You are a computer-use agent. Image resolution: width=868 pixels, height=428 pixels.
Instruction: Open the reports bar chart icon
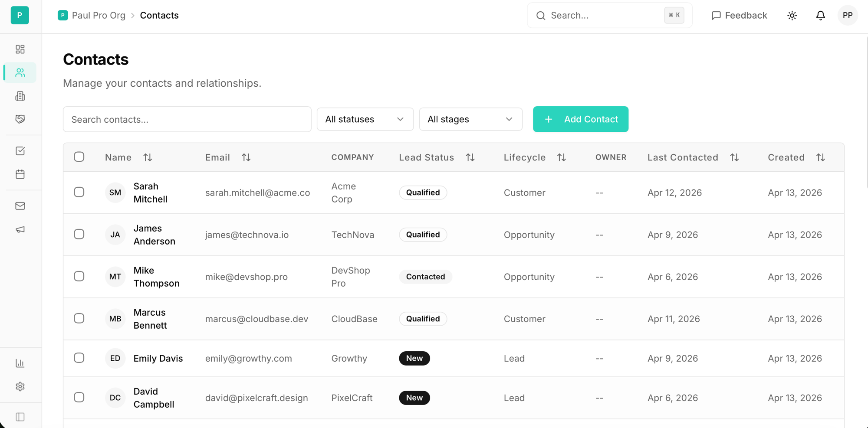coord(20,363)
